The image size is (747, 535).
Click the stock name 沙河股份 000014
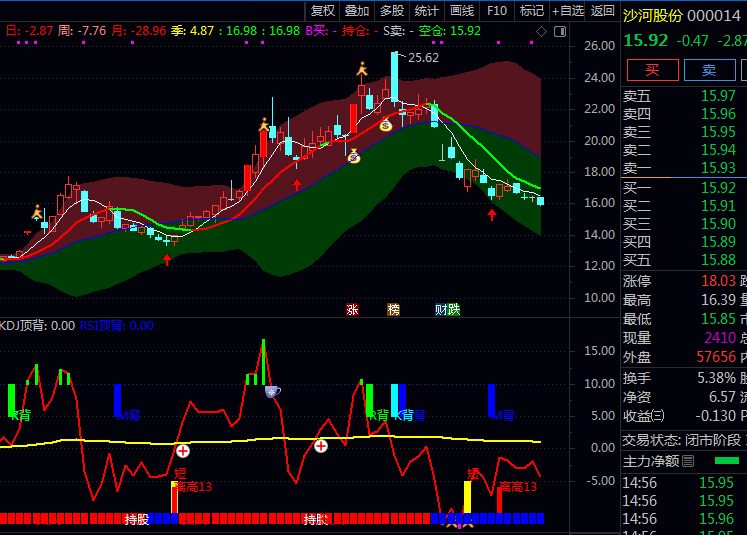click(682, 16)
